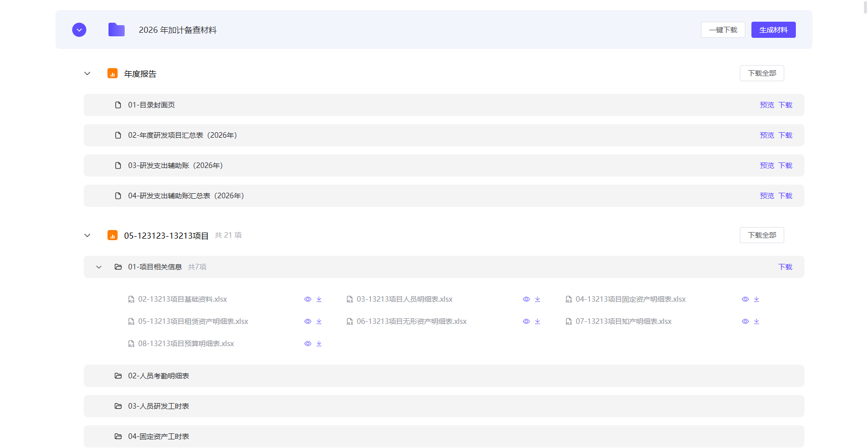868x448 pixels.
Task: Preview 08-13213项目预算明细表.xlsx using the eye icon
Action: point(308,344)
